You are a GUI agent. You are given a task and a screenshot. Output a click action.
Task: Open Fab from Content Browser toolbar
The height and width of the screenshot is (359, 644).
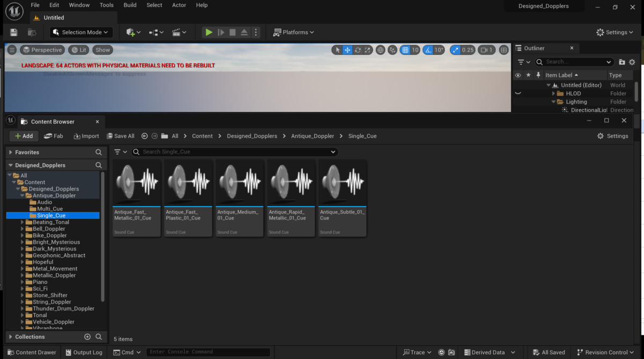click(53, 136)
